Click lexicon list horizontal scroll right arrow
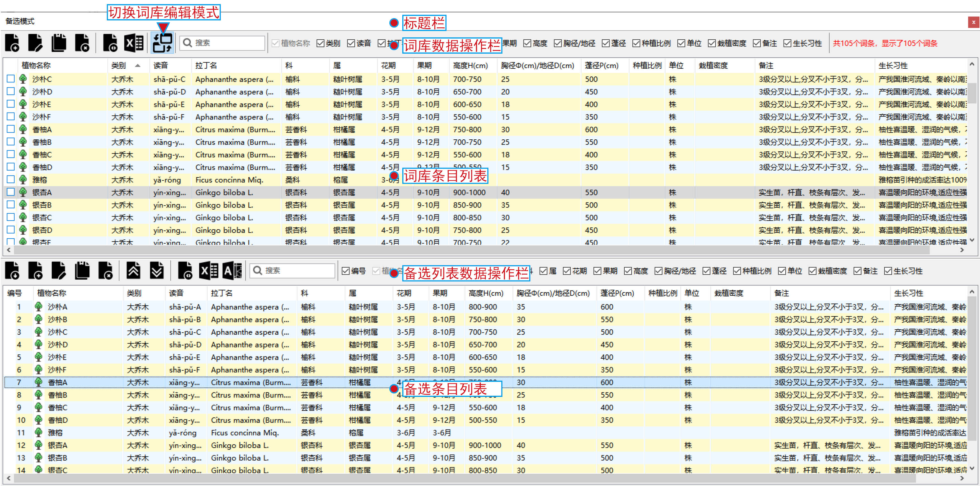The height and width of the screenshot is (486, 980). [x=962, y=250]
